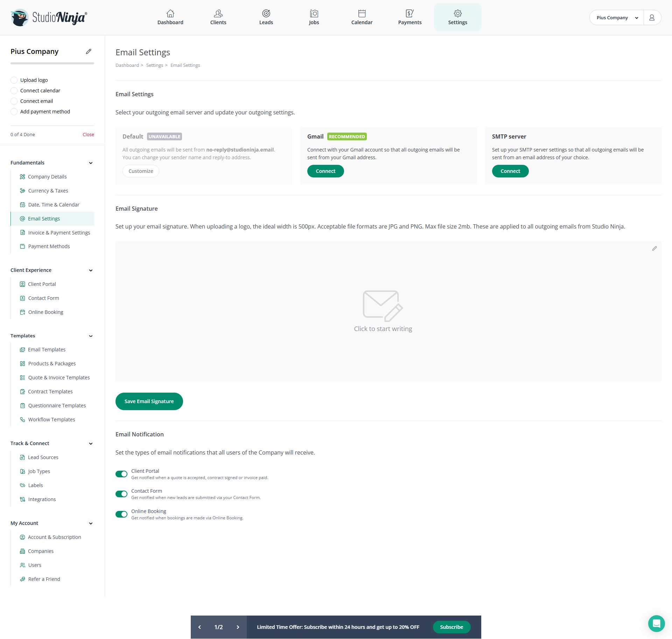Click the signature editor writing area
The width and height of the screenshot is (672, 639).
click(x=388, y=311)
